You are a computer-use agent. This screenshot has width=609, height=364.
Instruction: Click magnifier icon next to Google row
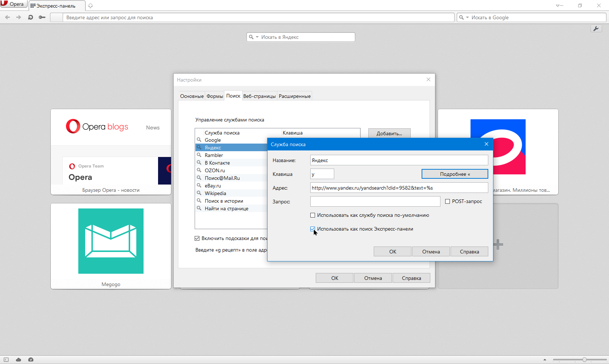pyautogui.click(x=199, y=140)
